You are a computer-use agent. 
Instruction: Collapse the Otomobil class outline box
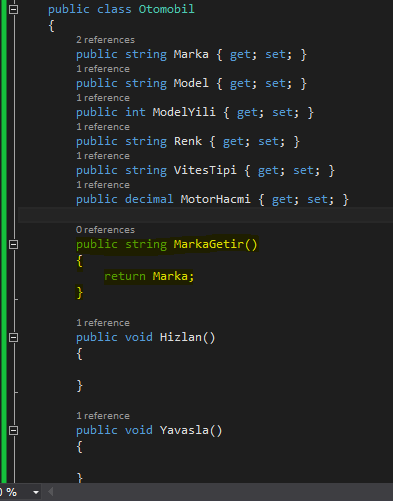[x=13, y=9]
